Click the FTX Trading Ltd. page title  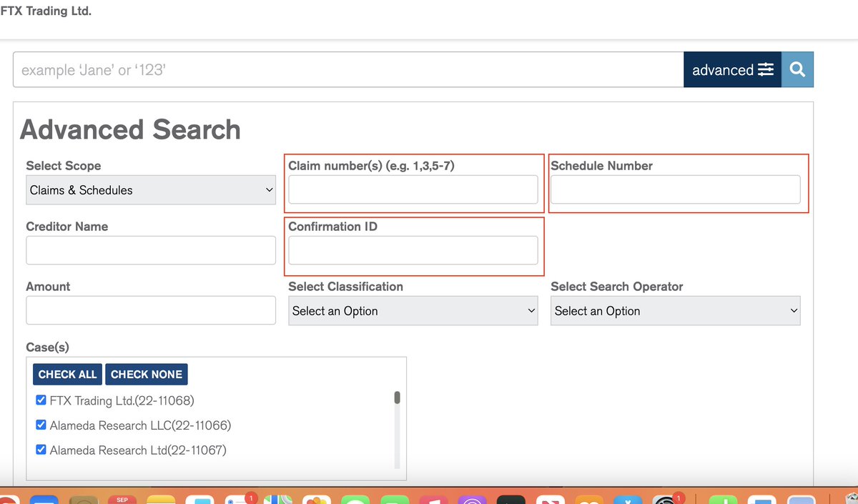pos(46,11)
